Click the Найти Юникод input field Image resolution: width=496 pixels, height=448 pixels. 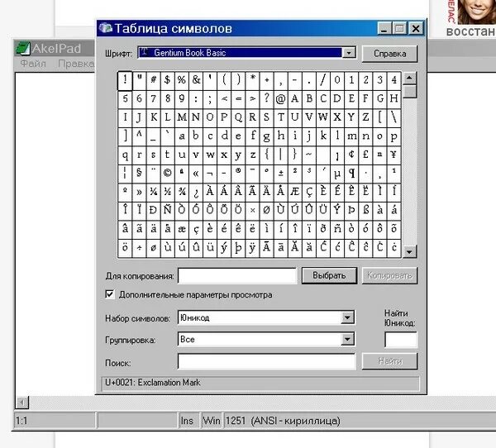tap(401, 340)
